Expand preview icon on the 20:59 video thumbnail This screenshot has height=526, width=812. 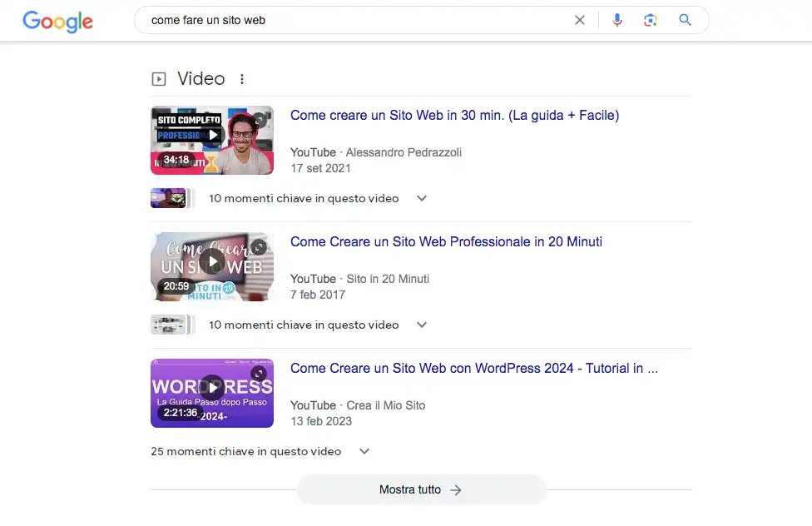259,246
